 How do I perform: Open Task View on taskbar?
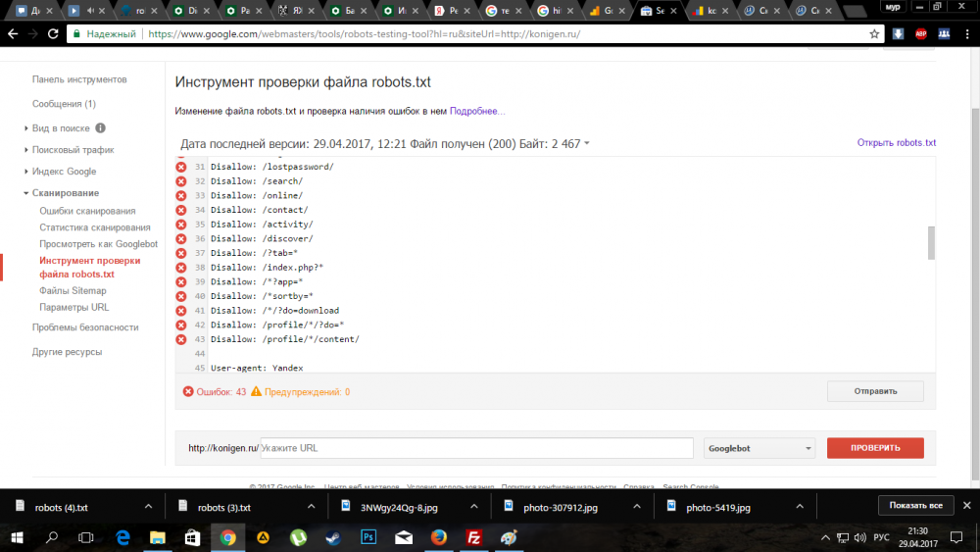coord(86,537)
